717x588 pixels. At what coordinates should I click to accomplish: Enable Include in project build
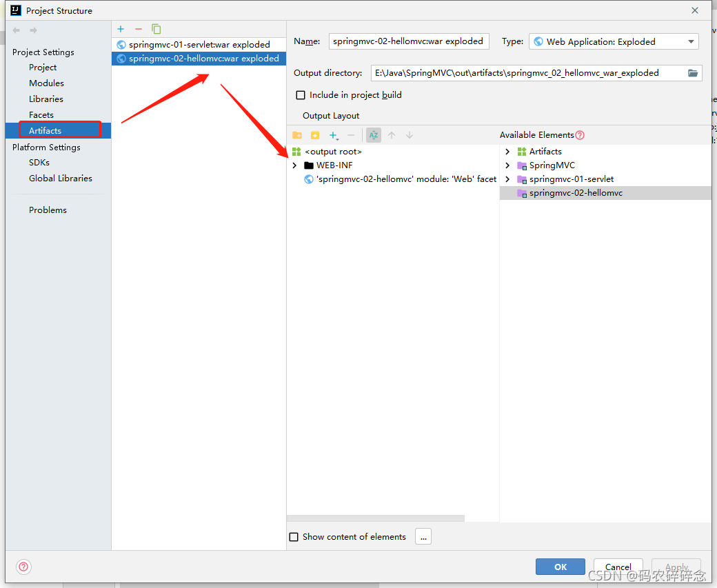[301, 95]
